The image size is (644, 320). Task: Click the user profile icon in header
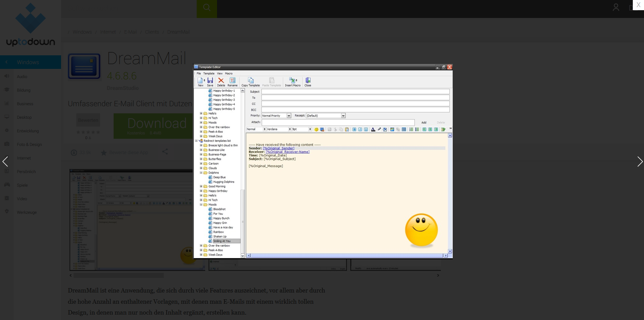tap(616, 7)
